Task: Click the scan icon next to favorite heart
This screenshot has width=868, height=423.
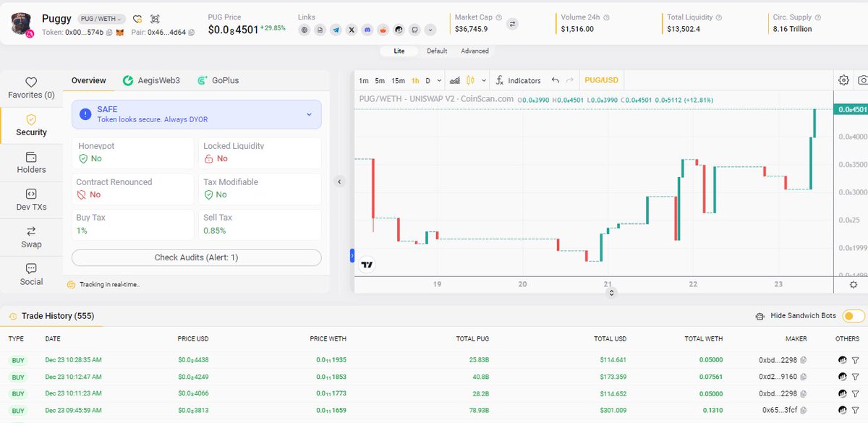Action: coord(156,19)
